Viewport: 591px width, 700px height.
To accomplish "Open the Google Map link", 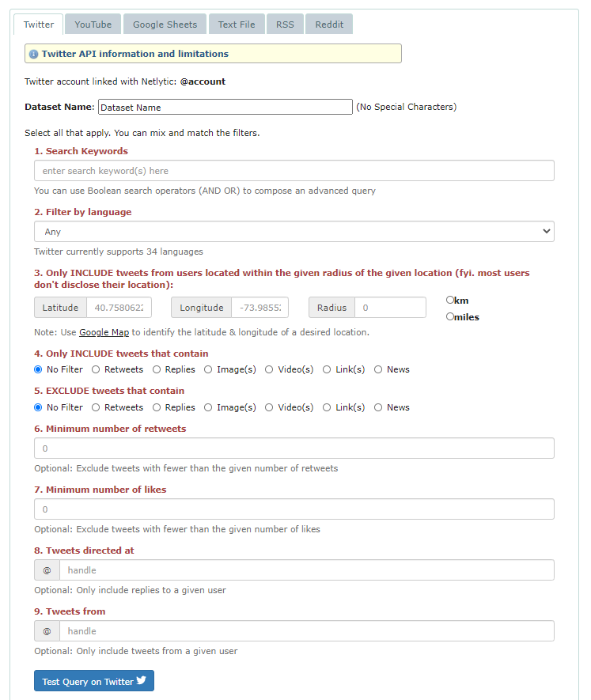I will (104, 332).
